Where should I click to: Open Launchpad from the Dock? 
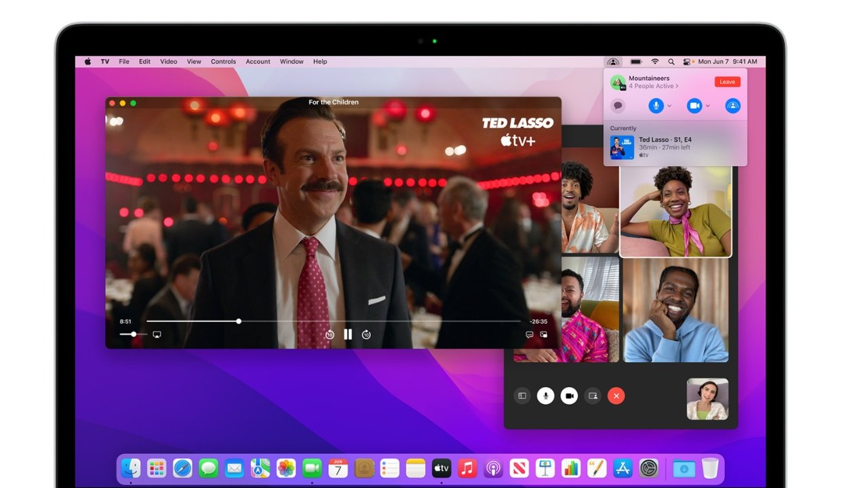[x=157, y=468]
